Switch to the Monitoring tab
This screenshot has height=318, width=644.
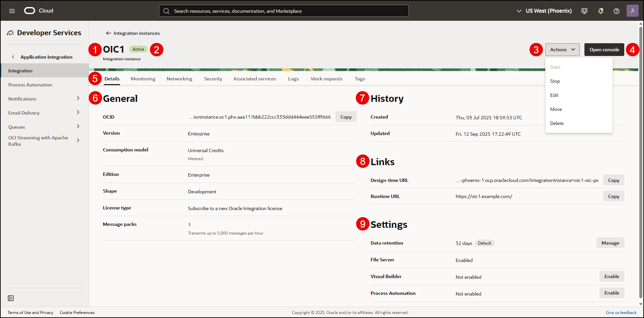click(143, 78)
